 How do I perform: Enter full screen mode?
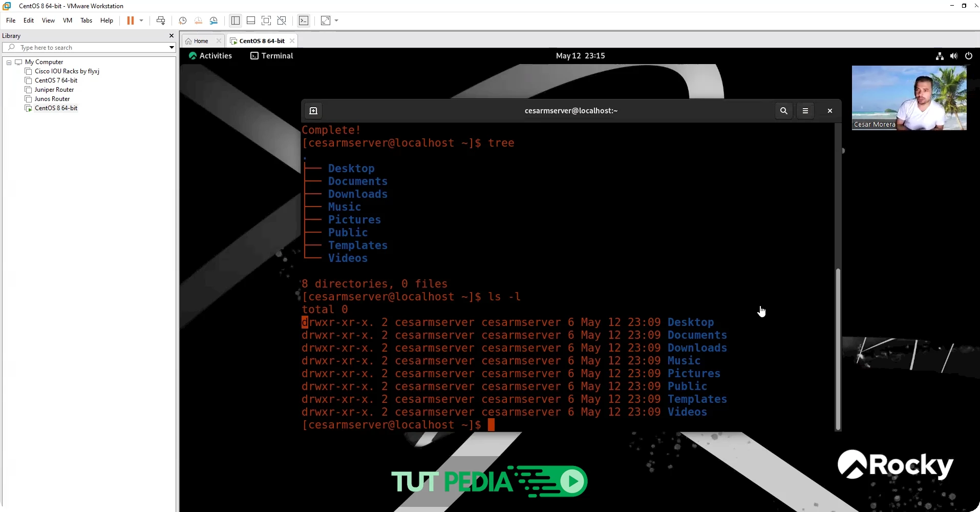266,21
